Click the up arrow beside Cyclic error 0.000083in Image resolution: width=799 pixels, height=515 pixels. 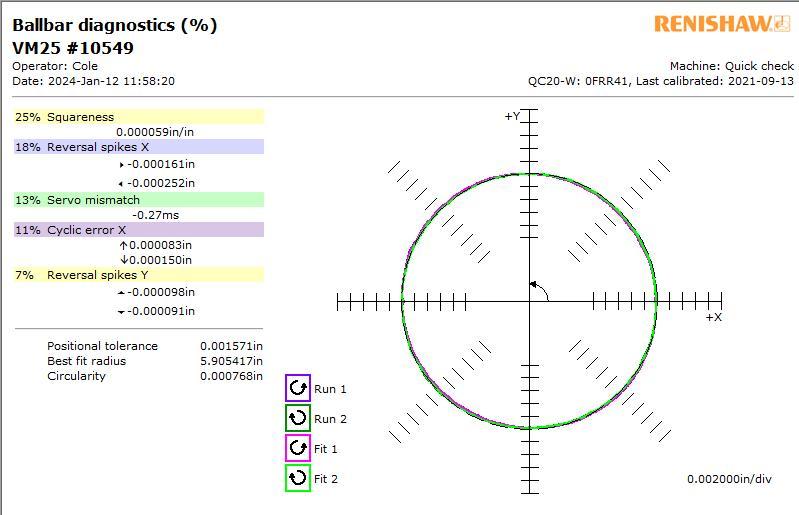[123, 245]
